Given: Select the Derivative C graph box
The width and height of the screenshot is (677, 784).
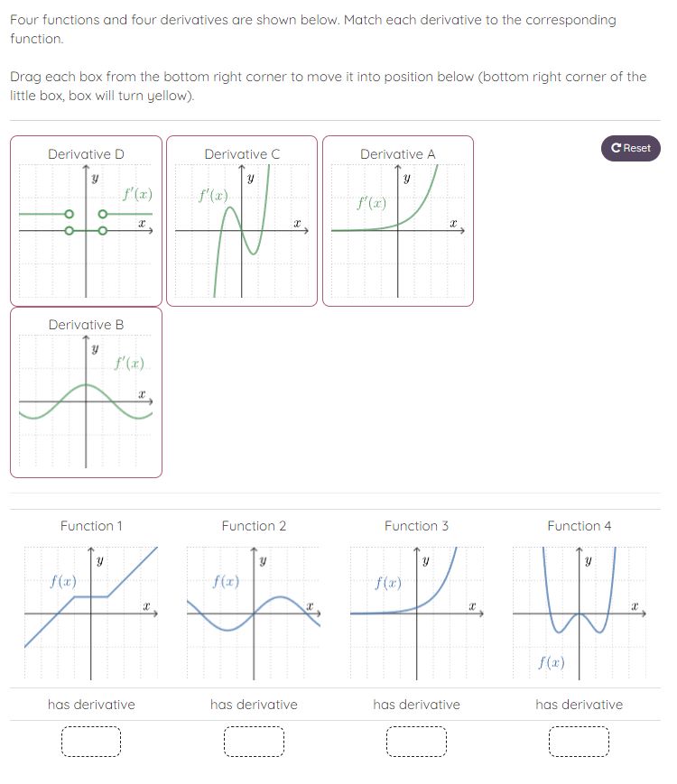Looking at the screenshot, I should 241,221.
